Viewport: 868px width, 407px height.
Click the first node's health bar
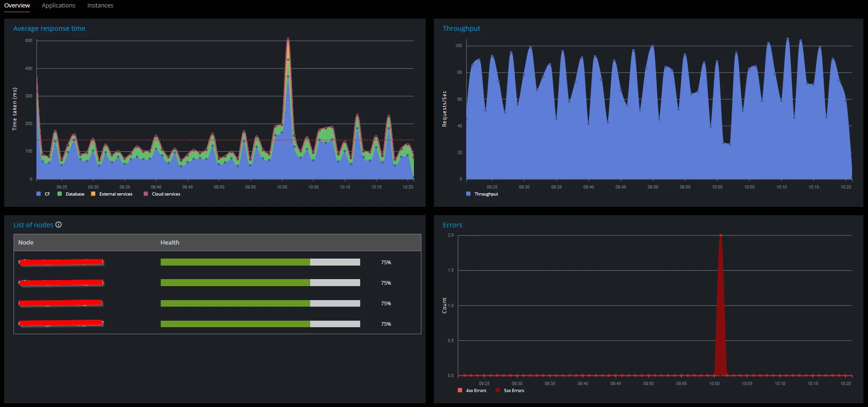pos(260,262)
